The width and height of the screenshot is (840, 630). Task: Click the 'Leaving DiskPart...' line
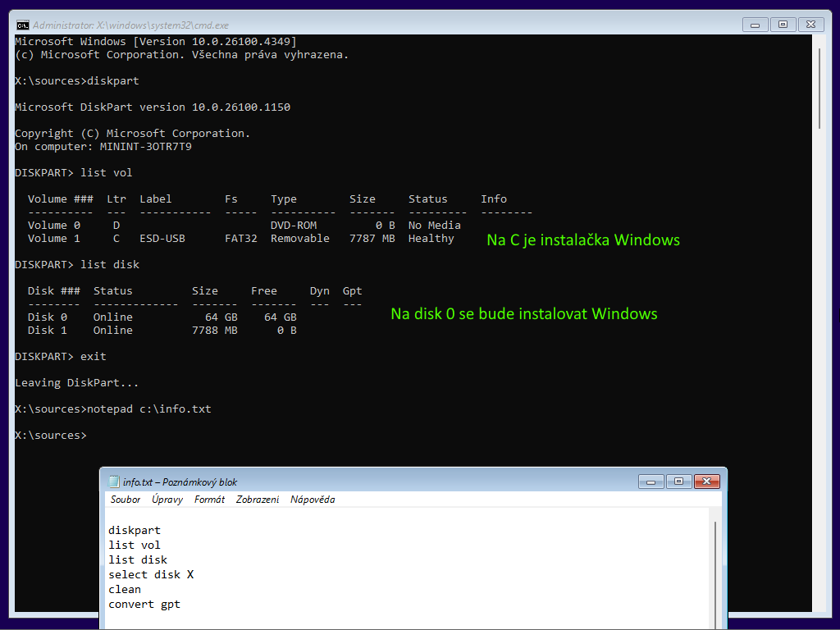(76, 383)
